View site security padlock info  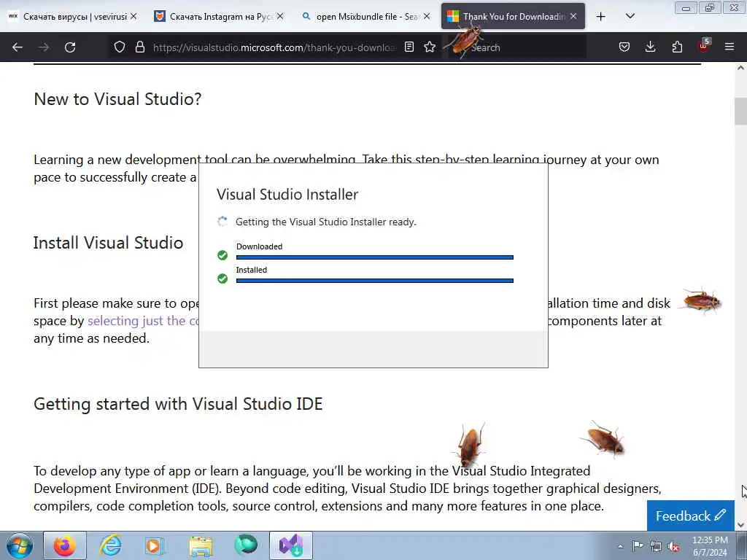click(139, 47)
